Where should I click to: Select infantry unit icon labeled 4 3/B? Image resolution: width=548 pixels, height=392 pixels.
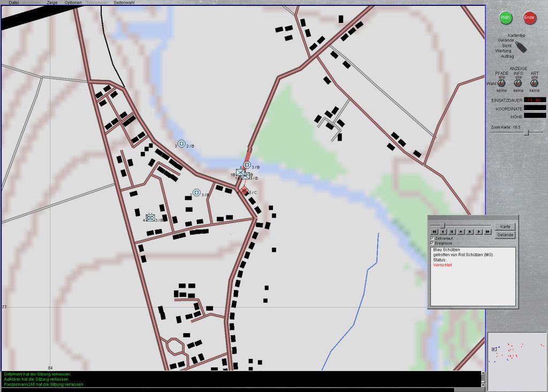click(150, 218)
